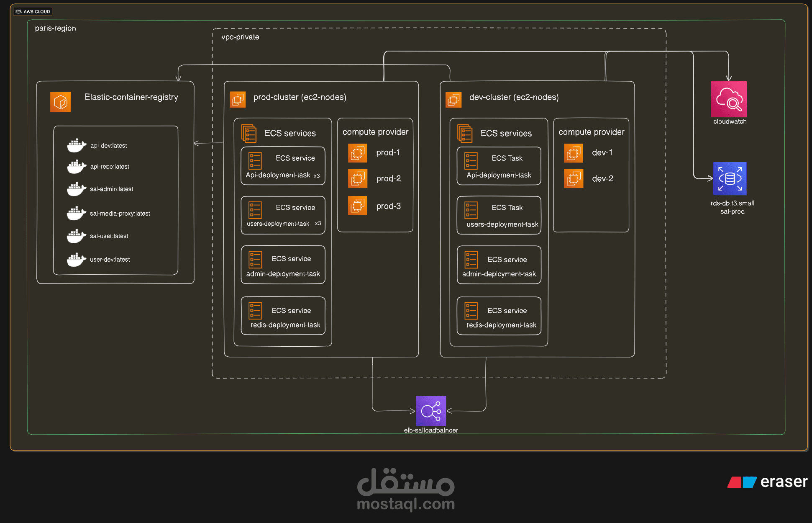
Task: Click the AWS CLOUD label badge
Action: point(32,11)
